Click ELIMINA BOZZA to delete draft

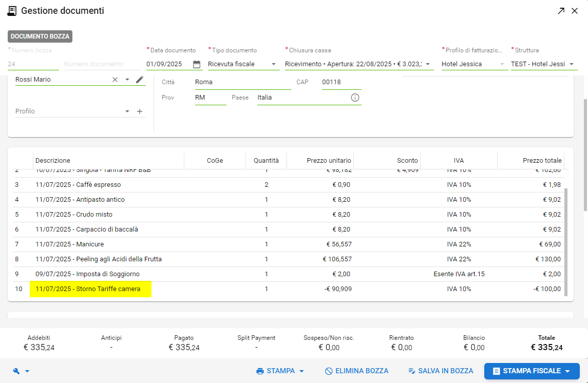coord(356,371)
